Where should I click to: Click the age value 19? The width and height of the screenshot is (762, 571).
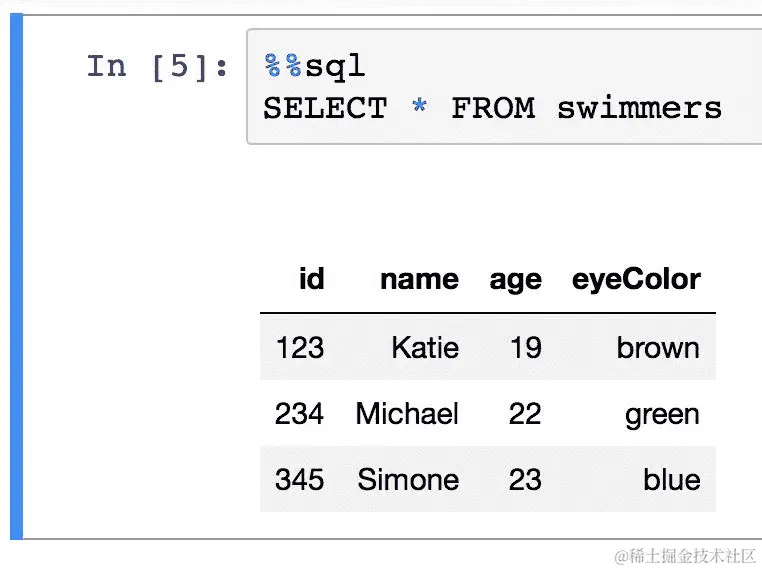pos(524,347)
